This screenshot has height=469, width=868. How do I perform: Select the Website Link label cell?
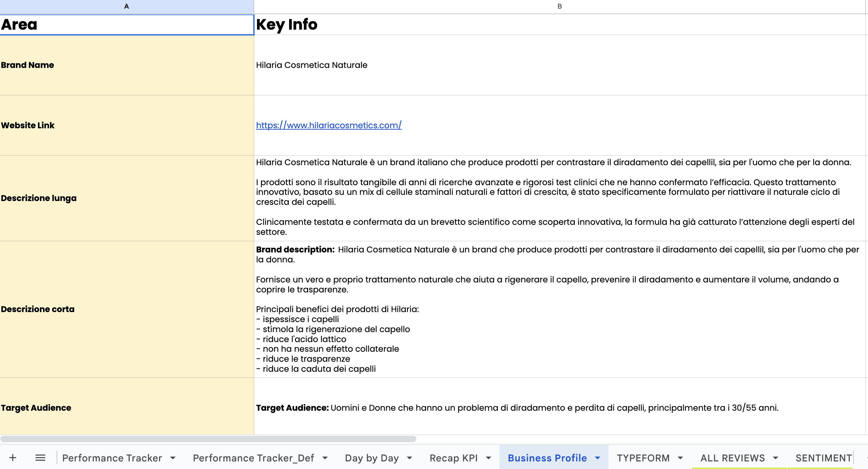127,126
